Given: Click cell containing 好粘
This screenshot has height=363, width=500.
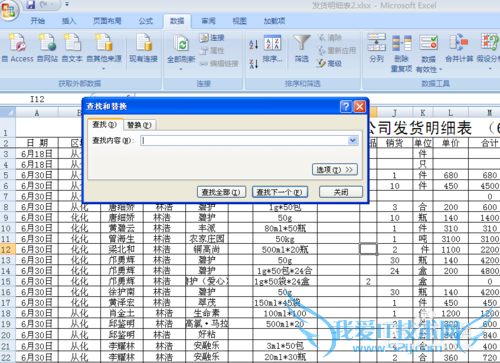Looking at the screenshot, I should click(207, 334).
